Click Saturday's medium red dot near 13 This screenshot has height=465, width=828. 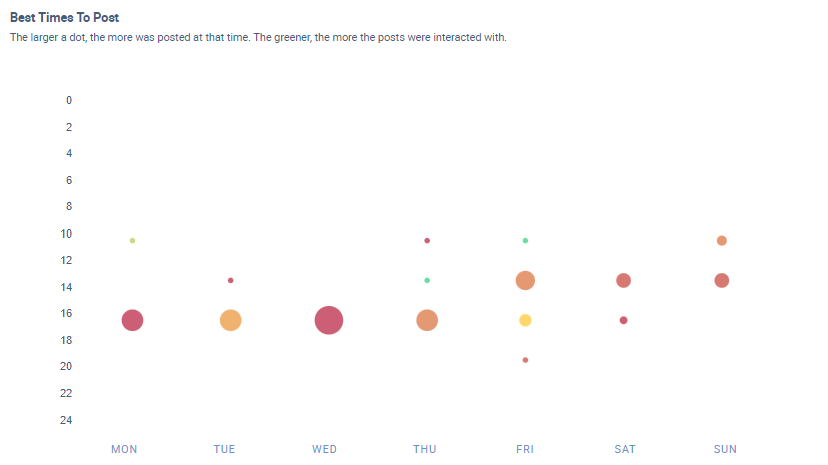(623, 280)
